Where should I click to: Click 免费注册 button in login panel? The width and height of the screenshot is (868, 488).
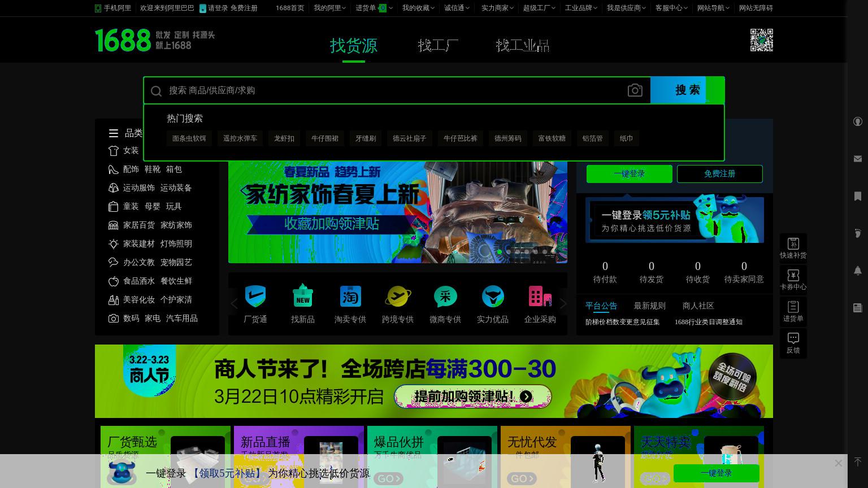click(x=720, y=174)
